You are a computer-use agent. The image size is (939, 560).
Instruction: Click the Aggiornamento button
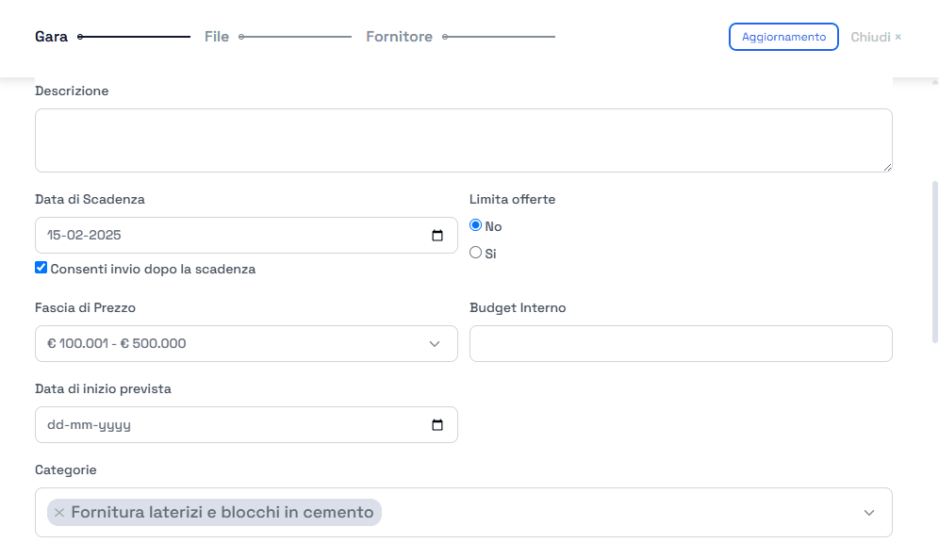click(783, 37)
